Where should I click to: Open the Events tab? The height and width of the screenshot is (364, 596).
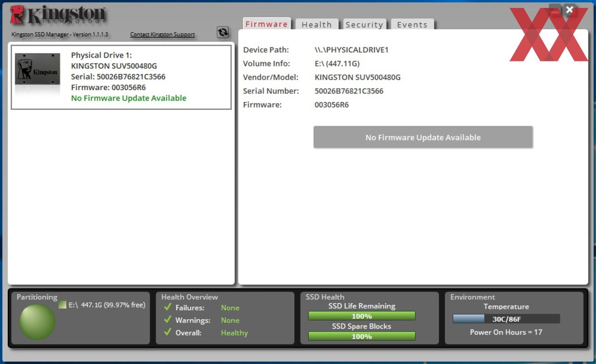point(412,25)
